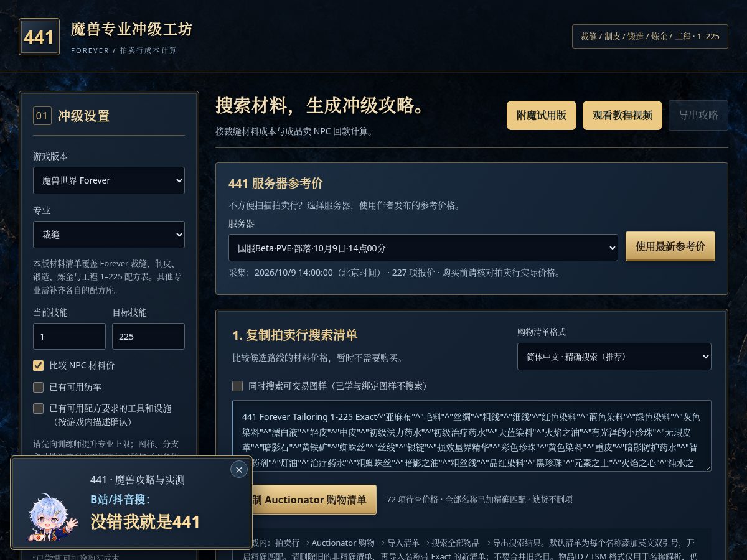Screen dimensions: 747x560
Task: Enable 同时搜索可交易图样 checkbox
Action: pos(237,386)
